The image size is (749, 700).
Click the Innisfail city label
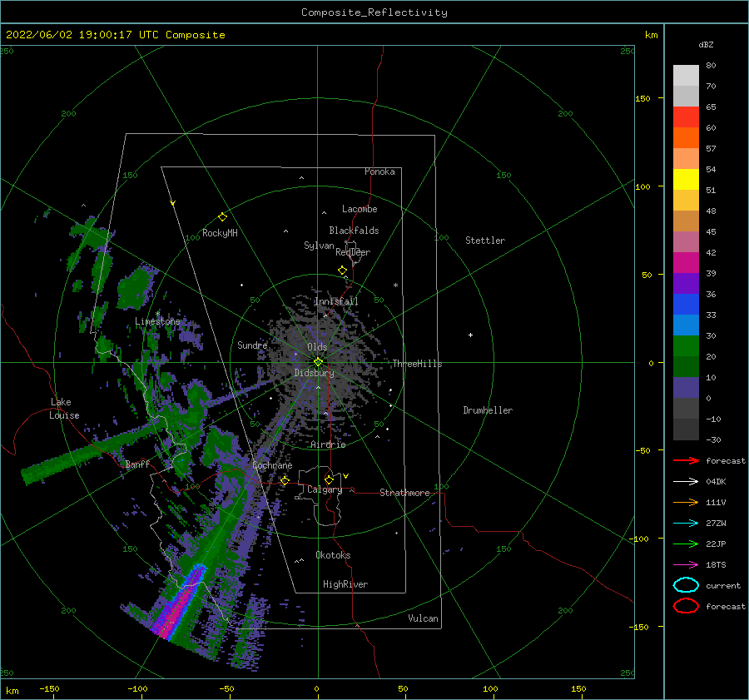pyautogui.click(x=336, y=301)
